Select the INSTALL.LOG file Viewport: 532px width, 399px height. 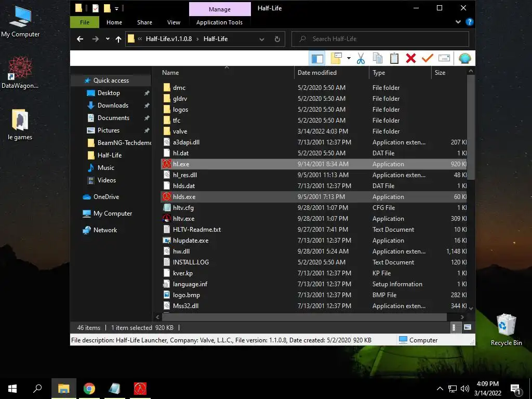(191, 262)
